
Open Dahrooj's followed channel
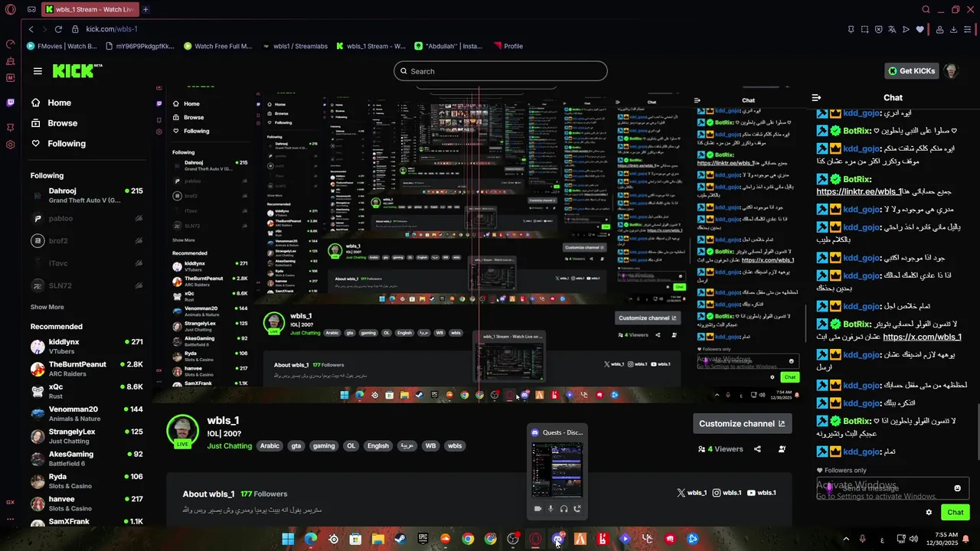pos(87,195)
